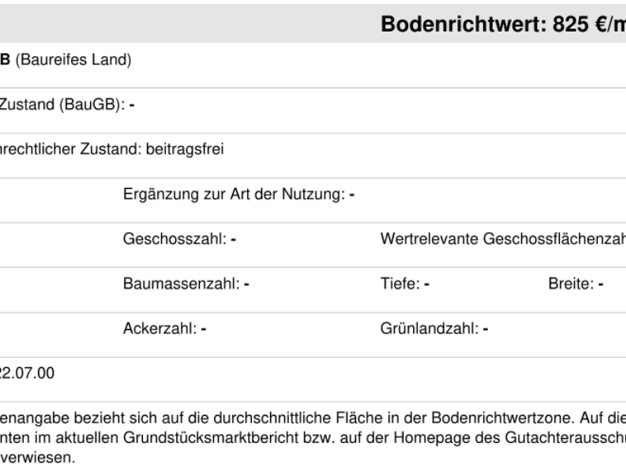Click the 'Baumassenzahl:' entry
Image resolution: width=626 pixels, height=470 pixels.
point(186,284)
